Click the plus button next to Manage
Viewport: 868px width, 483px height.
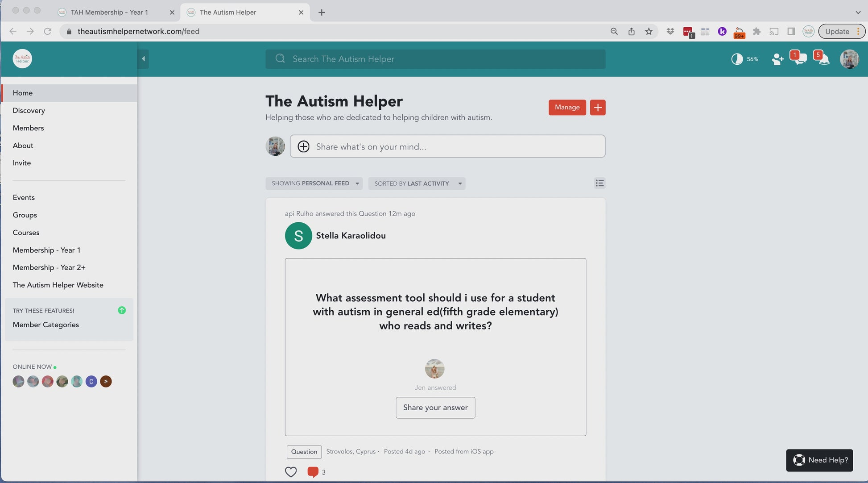[x=598, y=108]
